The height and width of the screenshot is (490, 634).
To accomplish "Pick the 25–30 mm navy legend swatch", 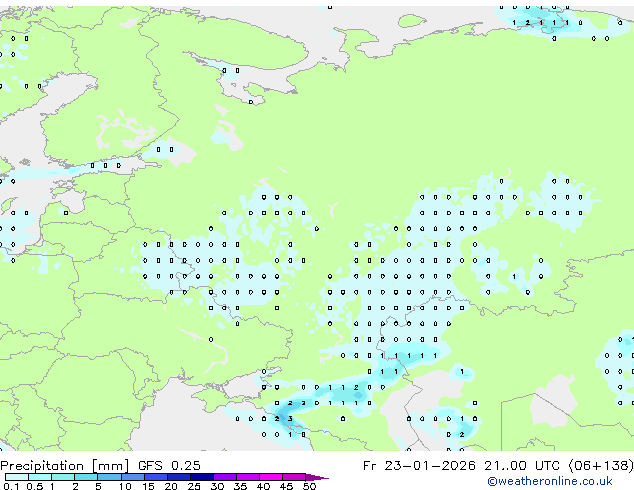I will click(x=202, y=477).
